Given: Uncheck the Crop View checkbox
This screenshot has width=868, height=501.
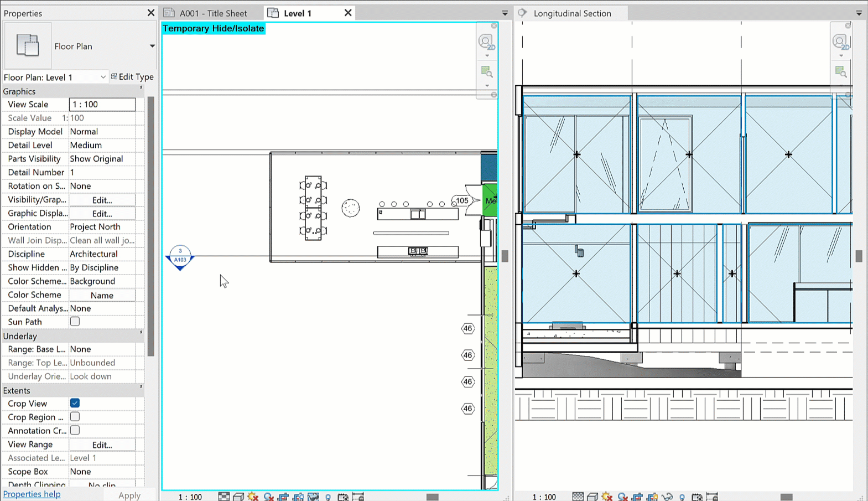Looking at the screenshot, I should [75, 403].
